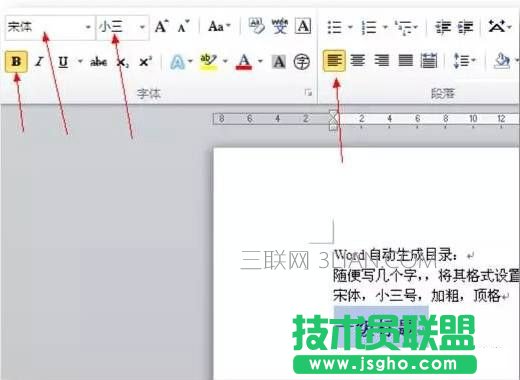The image size is (520, 380).
Task: Open Bullets dropdown arrow
Action: 350,27
